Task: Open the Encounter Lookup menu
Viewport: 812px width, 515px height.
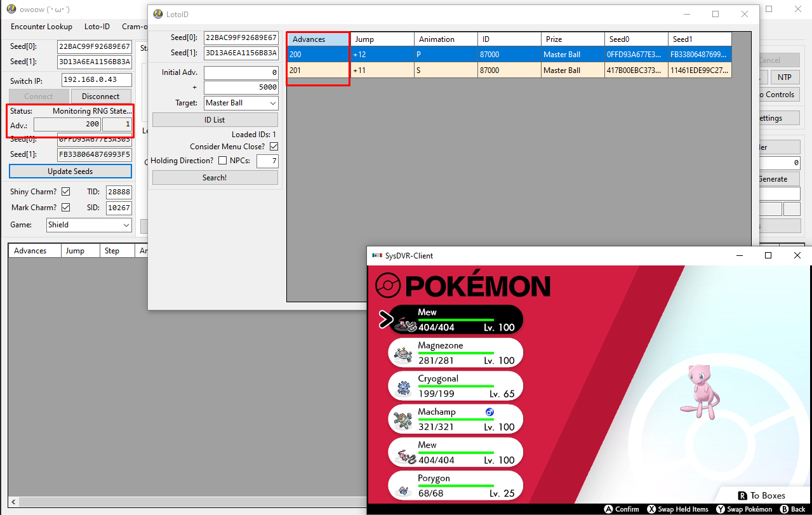Action: pyautogui.click(x=41, y=27)
